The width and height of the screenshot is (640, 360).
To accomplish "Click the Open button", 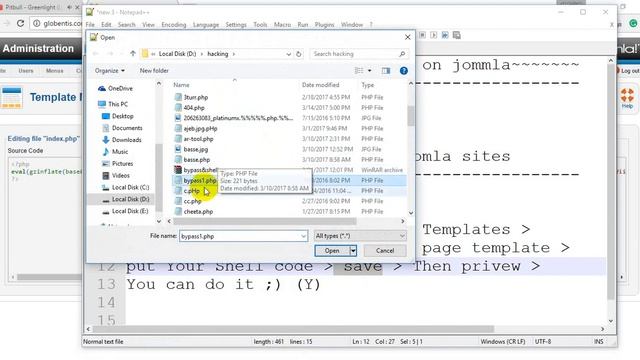I will click(332, 251).
